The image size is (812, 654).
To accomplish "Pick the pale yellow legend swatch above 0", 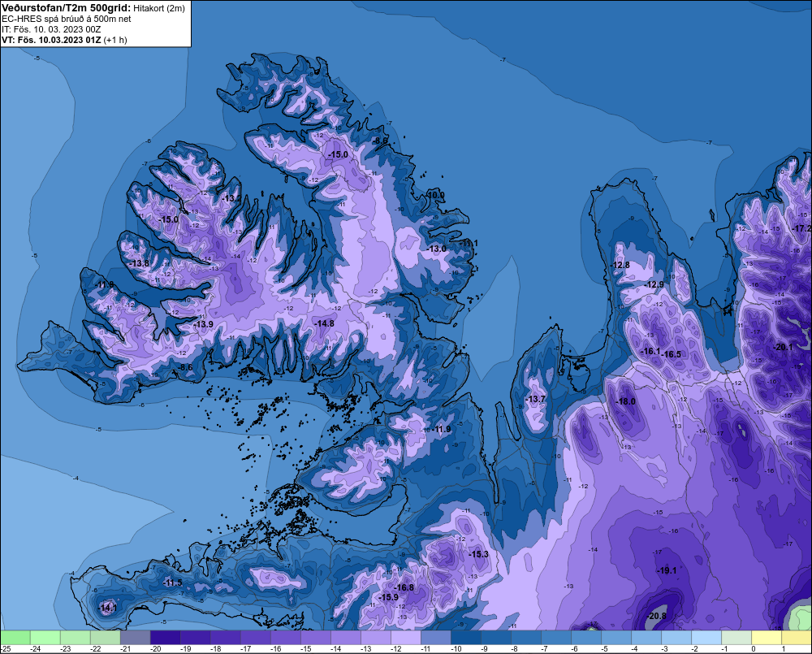I will [x=767, y=638].
